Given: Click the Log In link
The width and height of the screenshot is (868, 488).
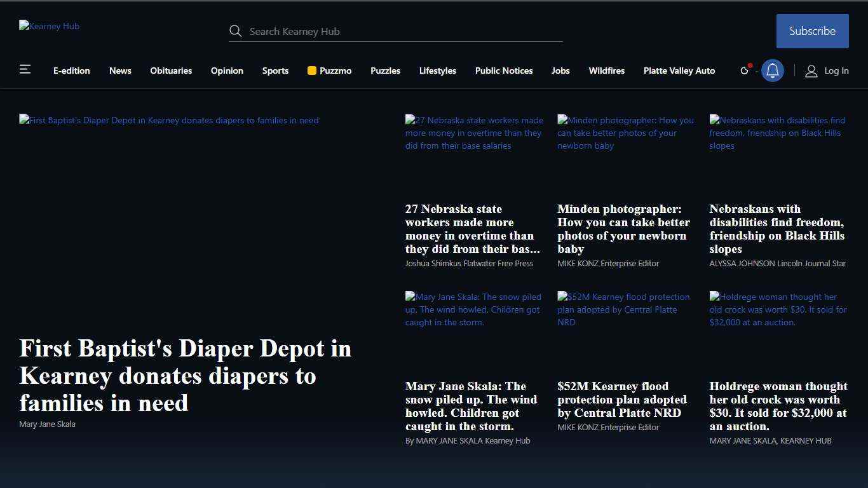Looking at the screenshot, I should pyautogui.click(x=836, y=71).
